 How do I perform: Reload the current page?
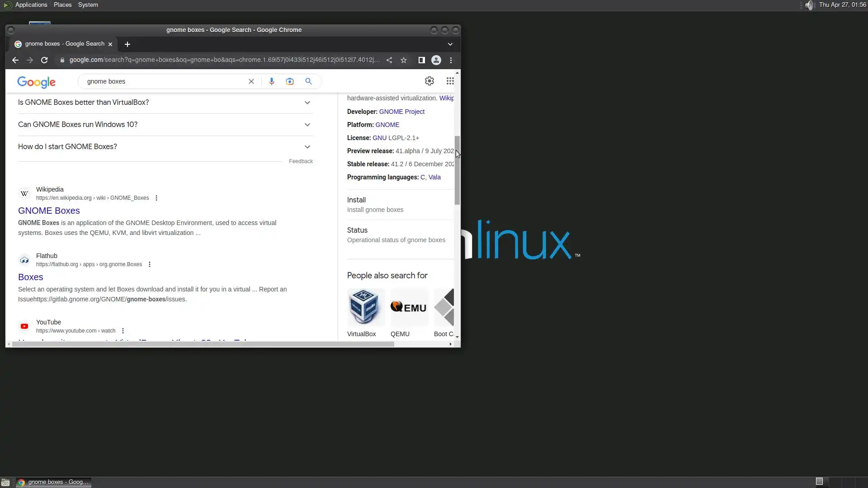[x=44, y=60]
